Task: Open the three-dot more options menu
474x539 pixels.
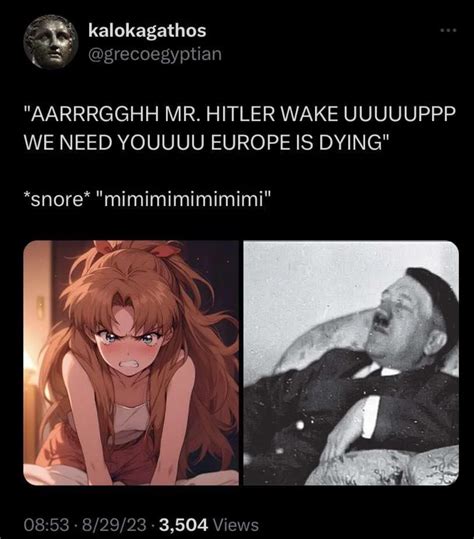Action: coord(449,31)
